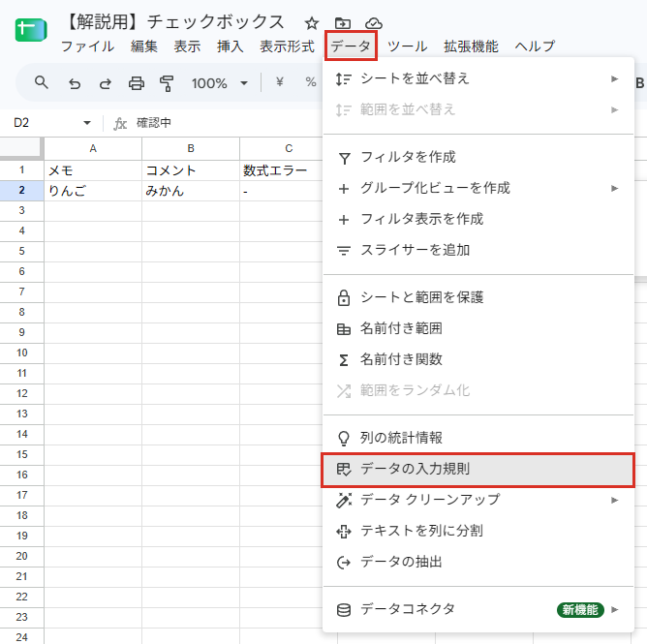Click the named range table icon
Image resolution: width=647 pixels, height=644 pixels.
(x=344, y=329)
